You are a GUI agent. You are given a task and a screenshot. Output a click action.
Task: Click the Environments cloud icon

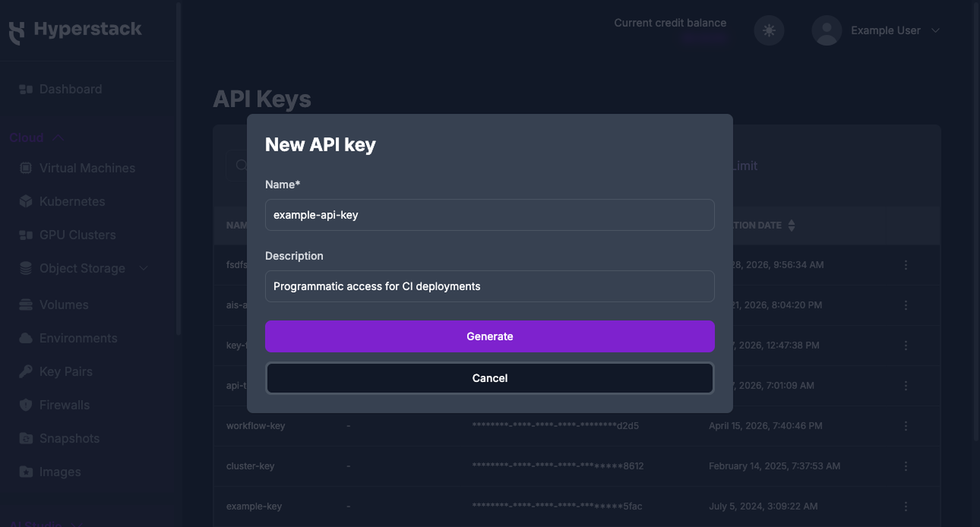click(26, 338)
